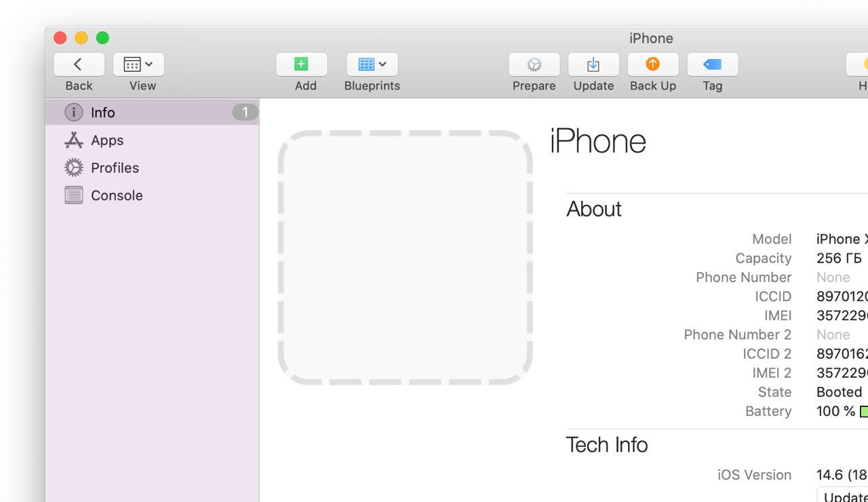This screenshot has height=502, width=868.
Task: Click the Info badge showing 1
Action: point(245,113)
